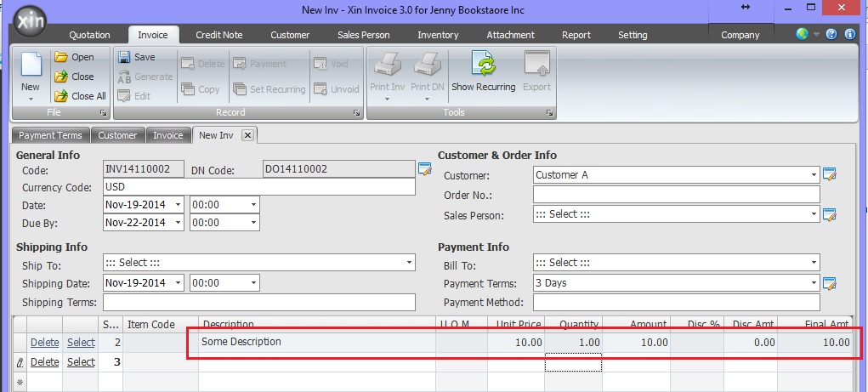Expand the Record group dialog launcher

click(356, 112)
